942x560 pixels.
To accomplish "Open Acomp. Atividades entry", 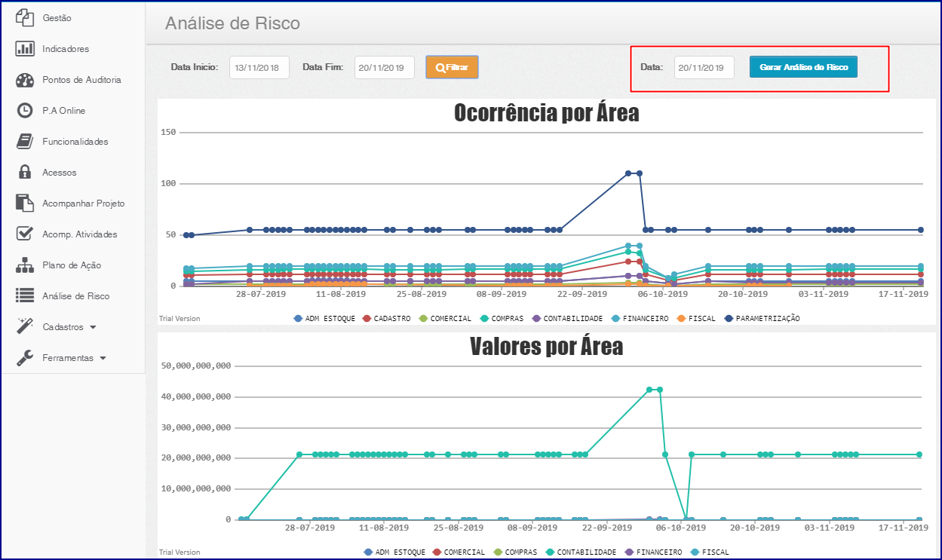I will [x=80, y=234].
